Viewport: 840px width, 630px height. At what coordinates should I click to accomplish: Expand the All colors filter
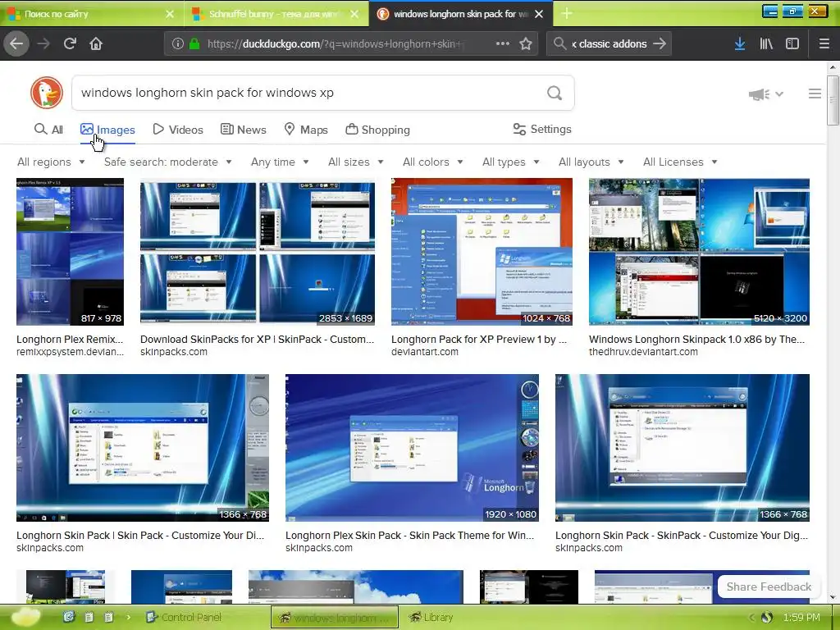[433, 162]
